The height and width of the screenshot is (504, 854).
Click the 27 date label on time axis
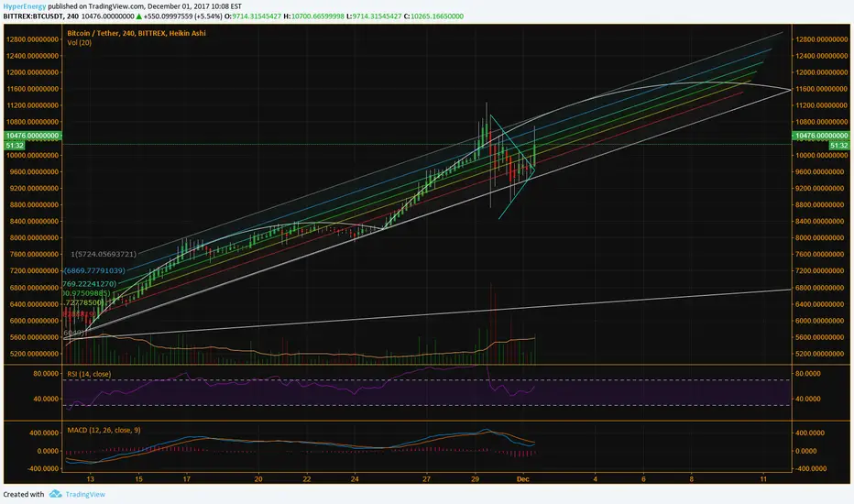pos(426,479)
